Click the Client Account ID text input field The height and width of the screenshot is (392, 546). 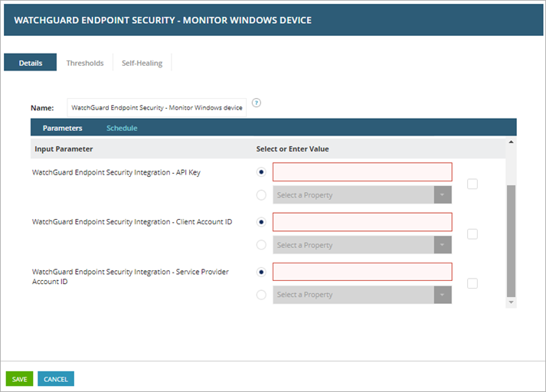pos(362,222)
